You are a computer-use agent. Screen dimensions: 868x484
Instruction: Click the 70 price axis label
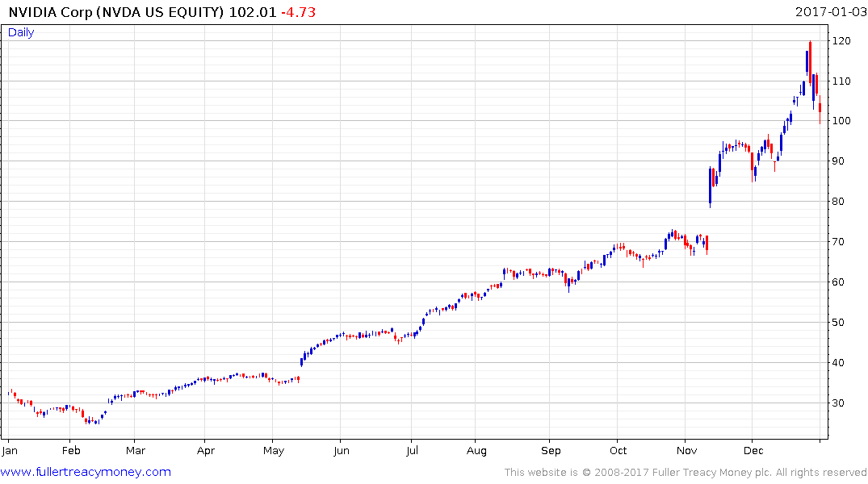[x=838, y=242]
